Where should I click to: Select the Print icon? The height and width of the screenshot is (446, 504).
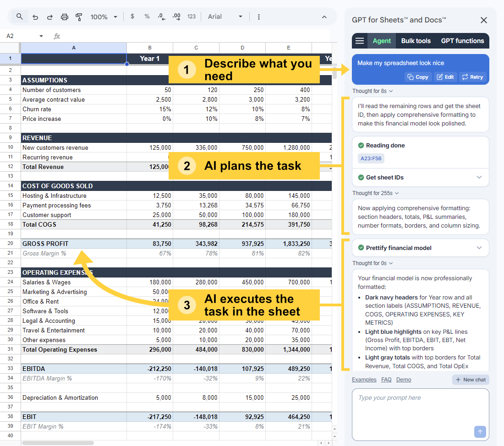click(64, 16)
